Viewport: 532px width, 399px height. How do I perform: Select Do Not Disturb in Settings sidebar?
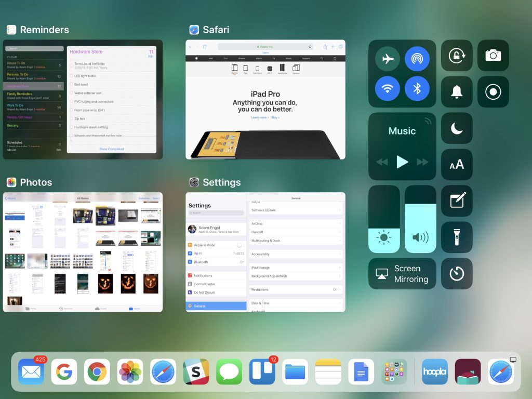[x=216, y=292]
